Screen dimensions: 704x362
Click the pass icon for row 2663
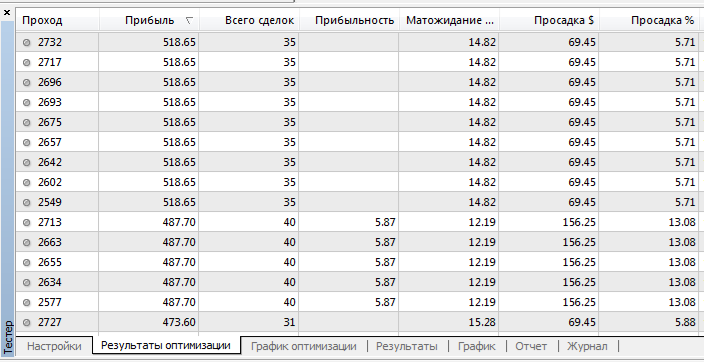(x=26, y=242)
